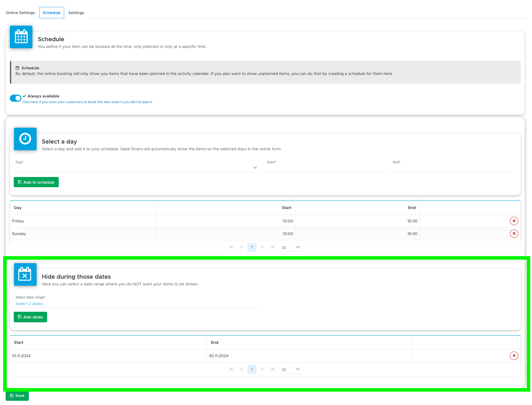Screen dimensions: 532x405
Task: Click the Day column header
Action: [x=83, y=208]
